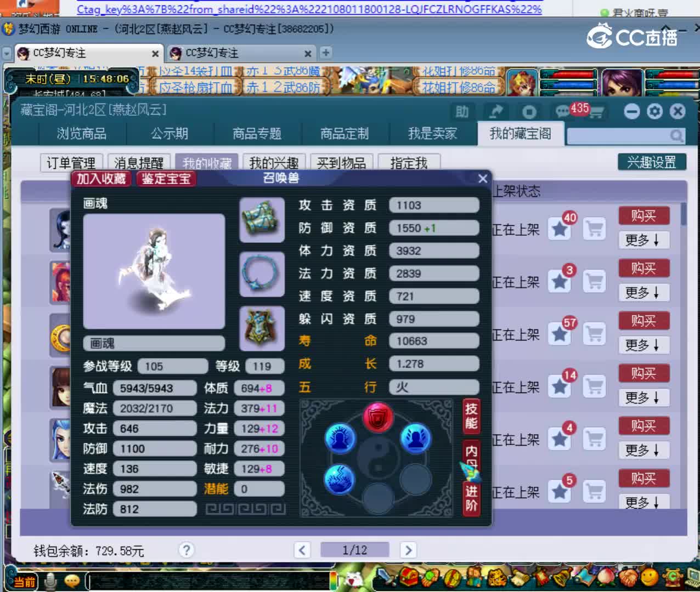
Task: Go to 我是卖家 tab
Action: tap(432, 134)
